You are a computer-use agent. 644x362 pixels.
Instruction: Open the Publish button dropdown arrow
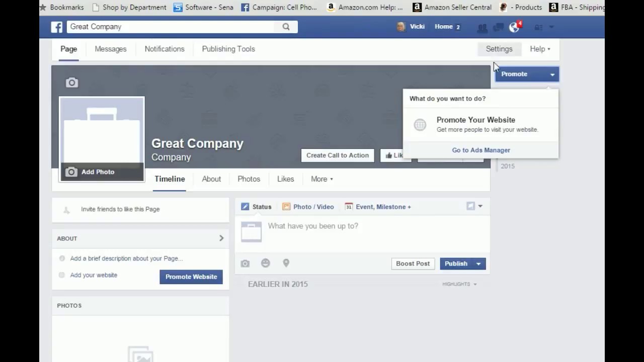479,263
